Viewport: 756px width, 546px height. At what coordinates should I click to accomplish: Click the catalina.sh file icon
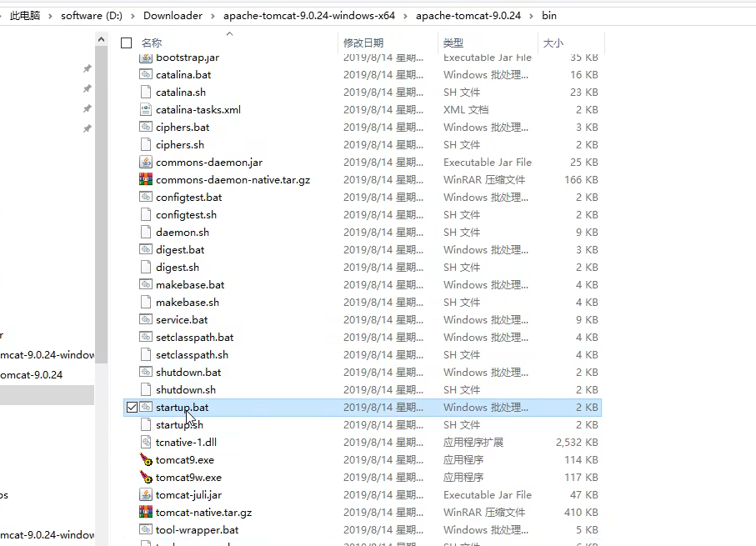coord(146,92)
